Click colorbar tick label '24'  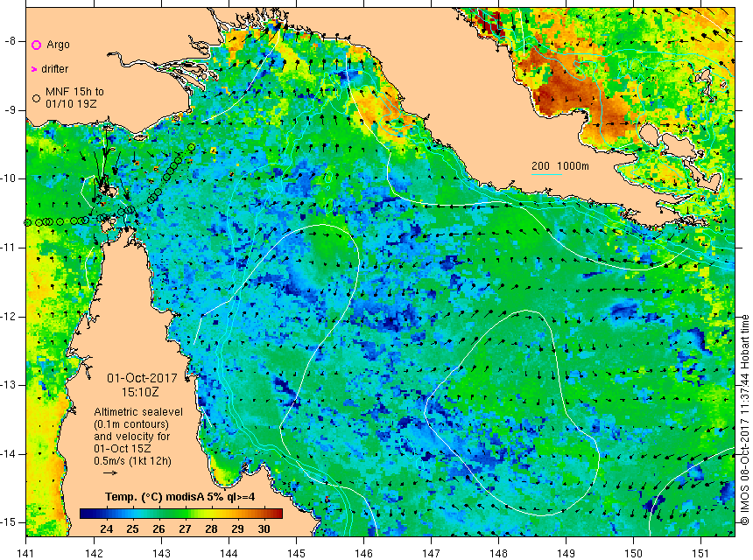pos(106,528)
